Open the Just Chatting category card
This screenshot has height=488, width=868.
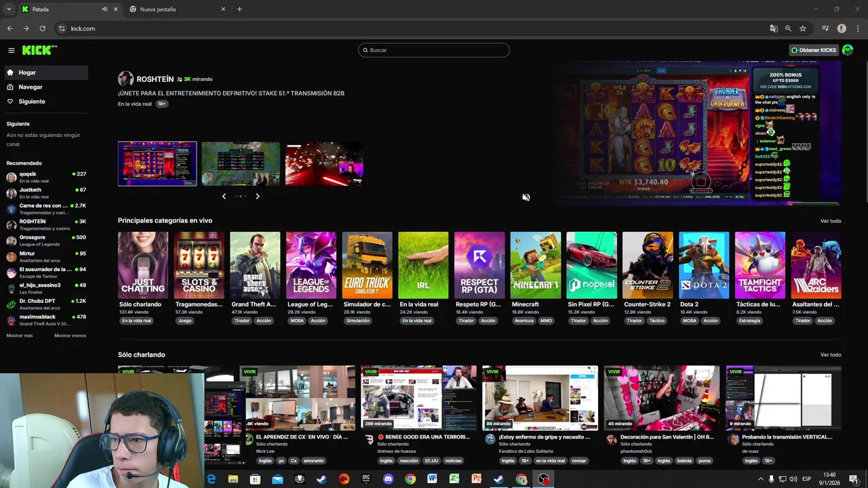(143, 265)
